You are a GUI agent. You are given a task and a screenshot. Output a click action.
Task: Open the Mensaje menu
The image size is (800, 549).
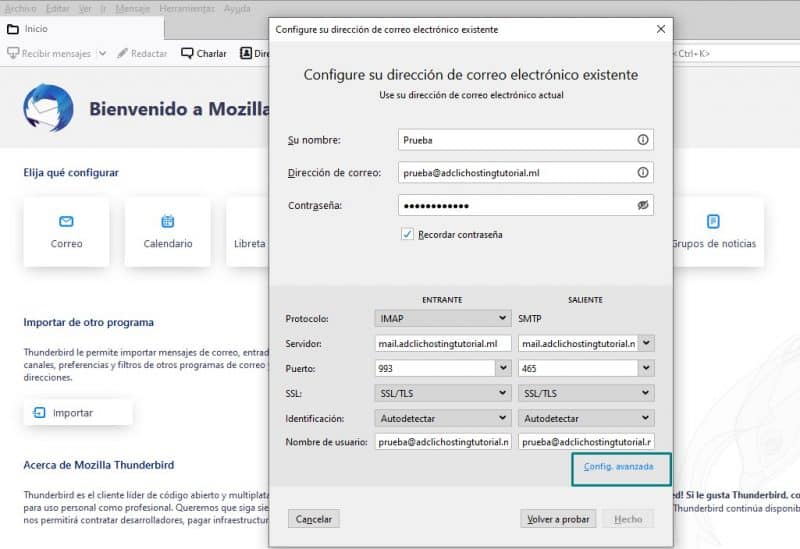tap(132, 9)
